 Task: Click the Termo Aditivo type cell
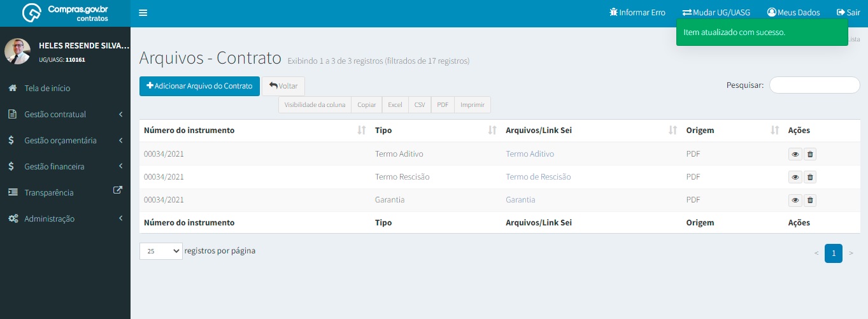coord(399,154)
